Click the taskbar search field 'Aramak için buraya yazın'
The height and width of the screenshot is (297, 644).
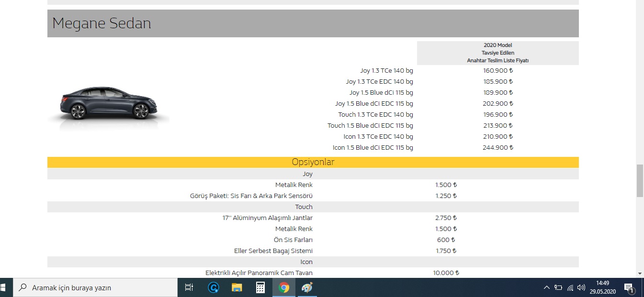(x=95, y=287)
